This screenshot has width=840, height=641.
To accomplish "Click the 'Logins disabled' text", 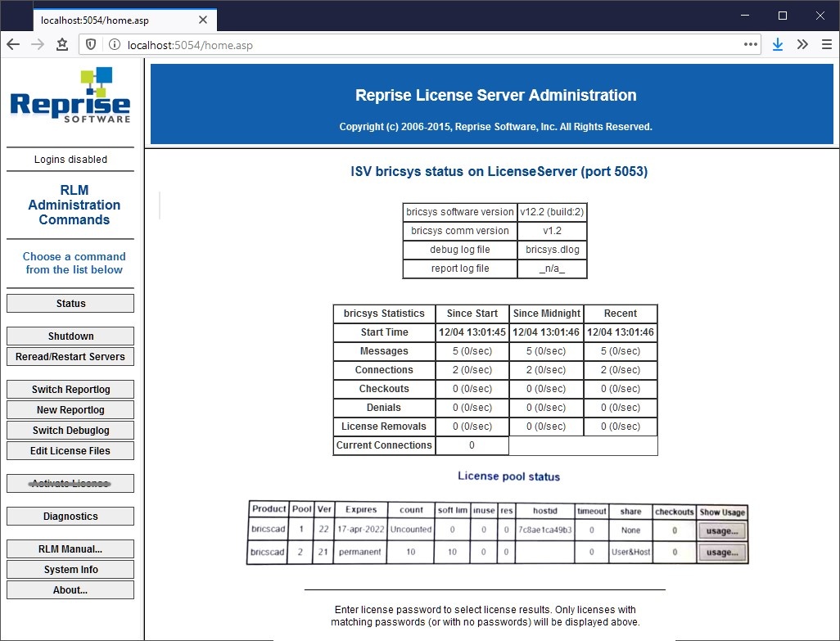I will tap(70, 159).
